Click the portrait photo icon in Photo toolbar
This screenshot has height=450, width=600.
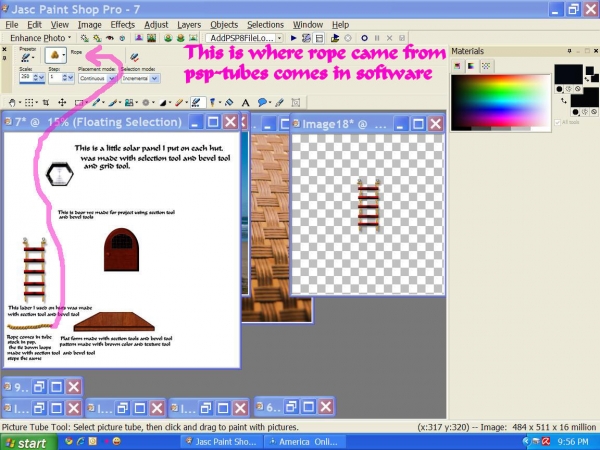coord(139,38)
